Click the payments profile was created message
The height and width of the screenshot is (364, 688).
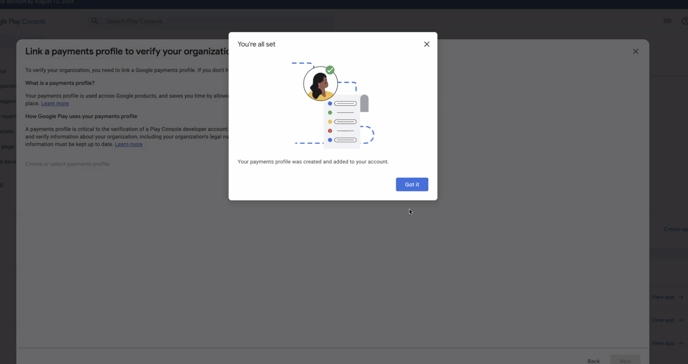[313, 162]
